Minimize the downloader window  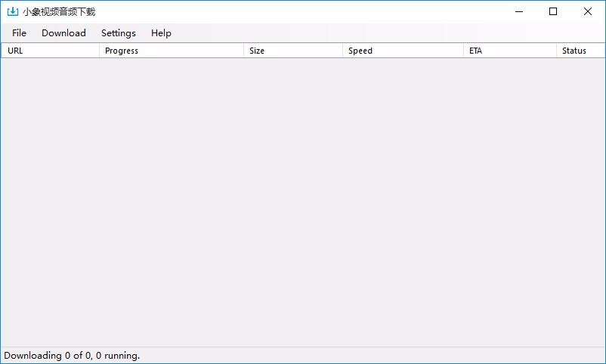pyautogui.click(x=519, y=11)
